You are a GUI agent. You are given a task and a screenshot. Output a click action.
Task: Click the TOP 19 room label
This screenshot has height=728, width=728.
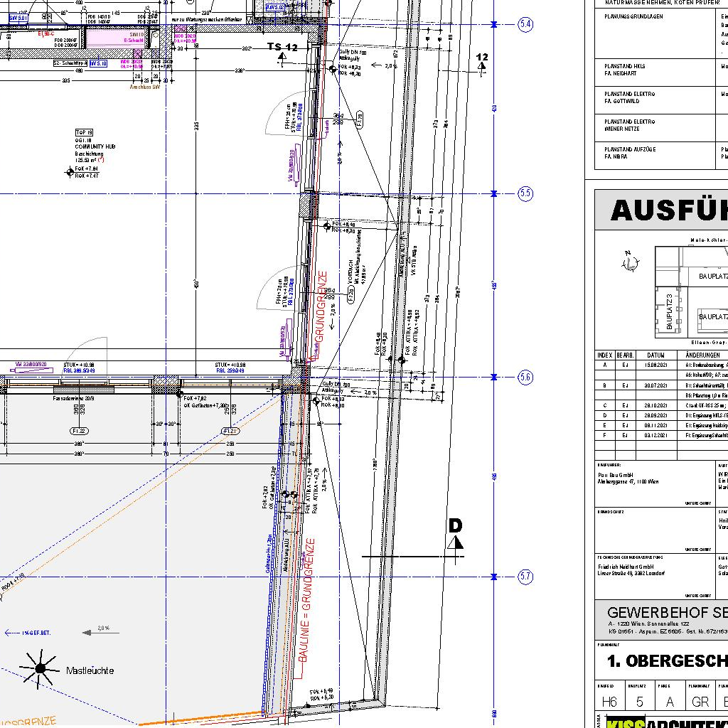tap(84, 132)
